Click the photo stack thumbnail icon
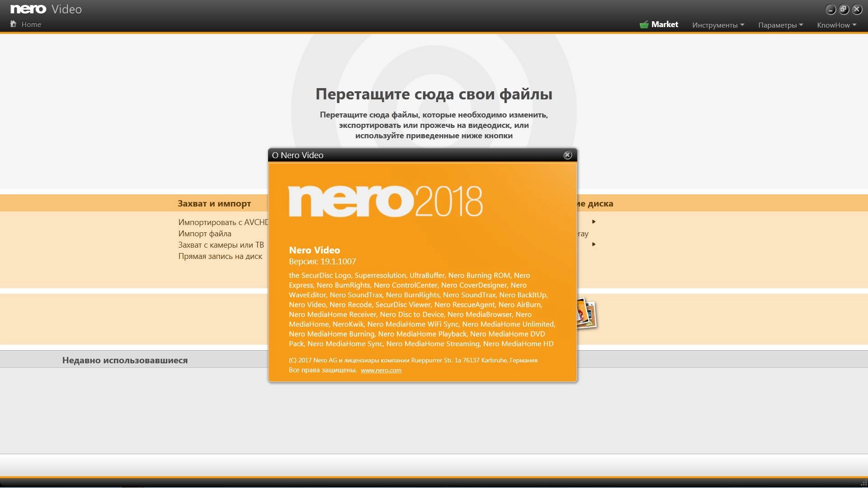 click(x=586, y=313)
